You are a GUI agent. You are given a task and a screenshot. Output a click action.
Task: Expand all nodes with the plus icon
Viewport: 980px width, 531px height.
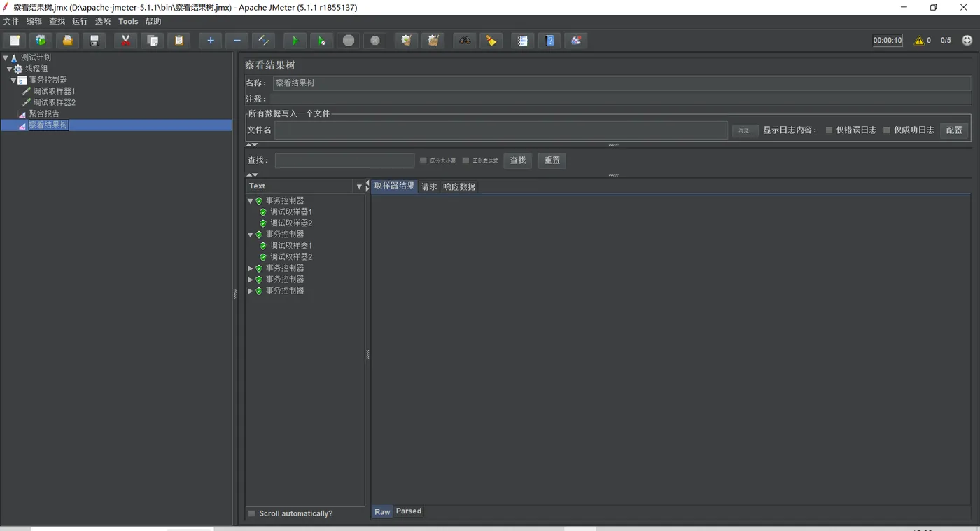click(210, 41)
